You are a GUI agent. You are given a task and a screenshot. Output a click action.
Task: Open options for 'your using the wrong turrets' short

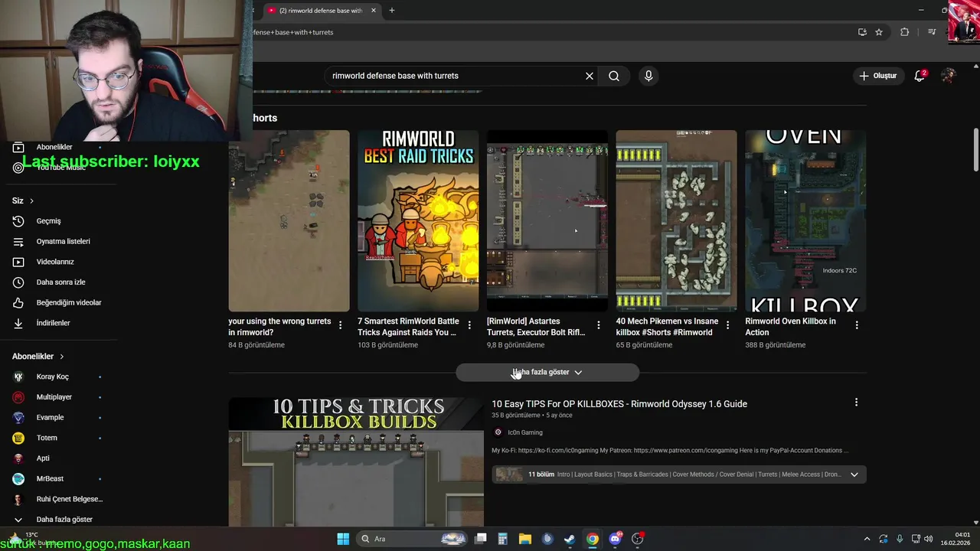point(341,325)
